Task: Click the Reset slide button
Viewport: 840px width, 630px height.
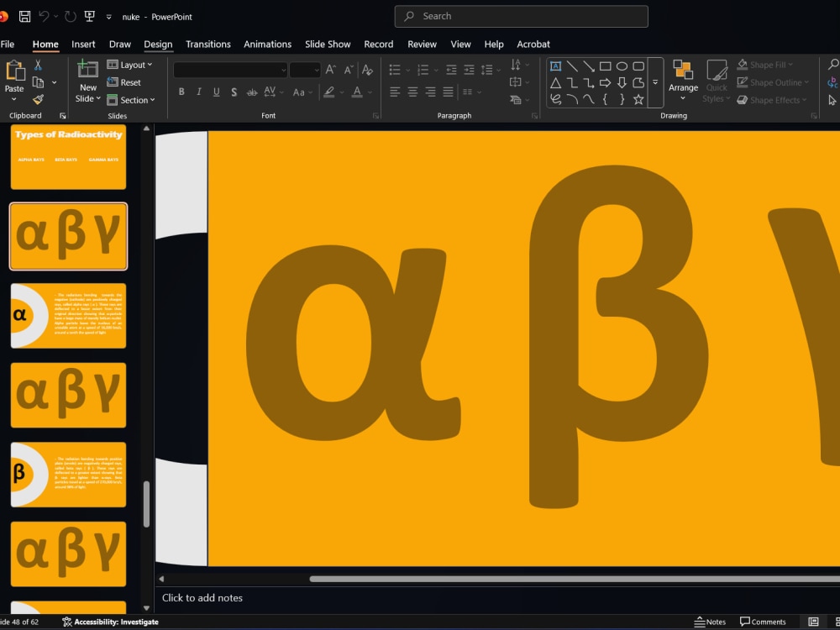Action: pyautogui.click(x=123, y=82)
